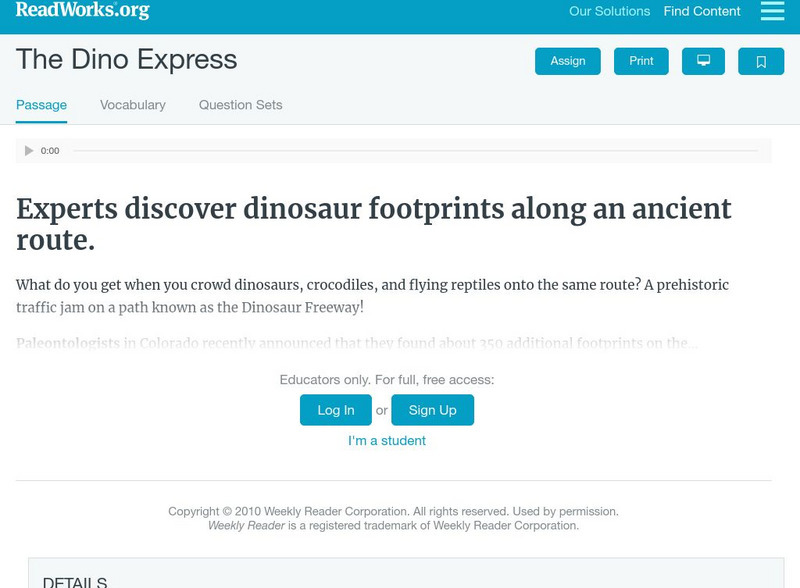
Task: Click the I'm a student link
Action: 385,440
